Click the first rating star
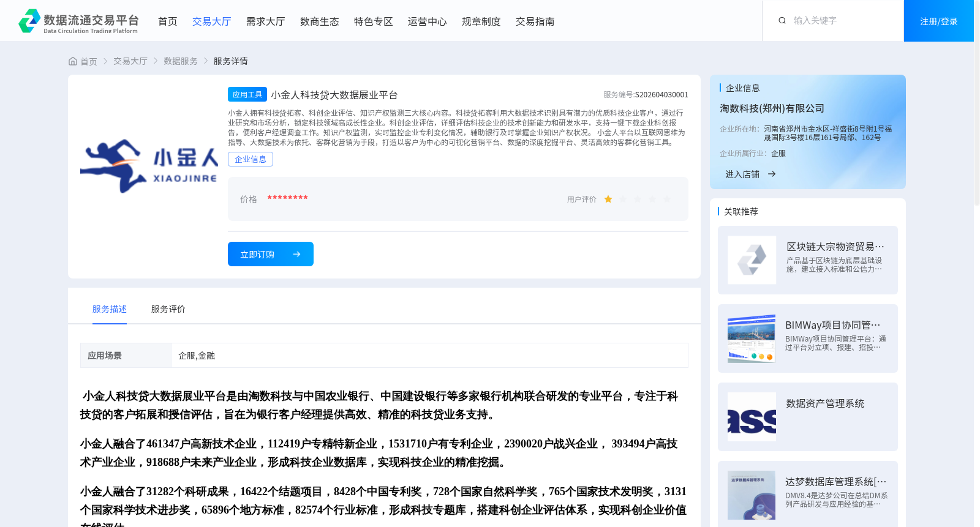The image size is (980, 527). click(608, 199)
